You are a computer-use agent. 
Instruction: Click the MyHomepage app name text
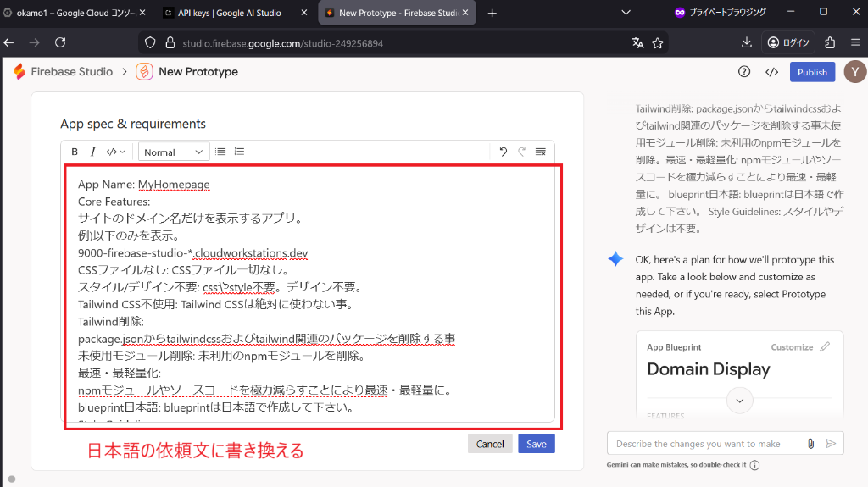click(x=174, y=185)
